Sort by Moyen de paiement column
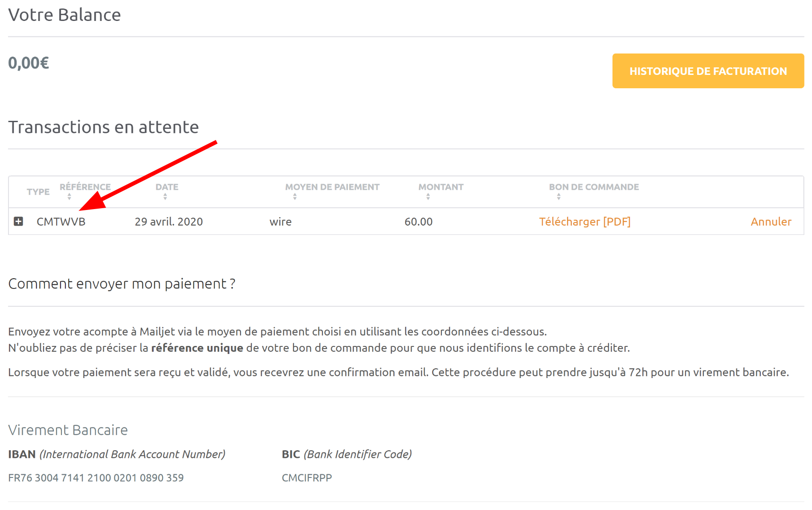The width and height of the screenshot is (812, 510). pyautogui.click(x=332, y=191)
